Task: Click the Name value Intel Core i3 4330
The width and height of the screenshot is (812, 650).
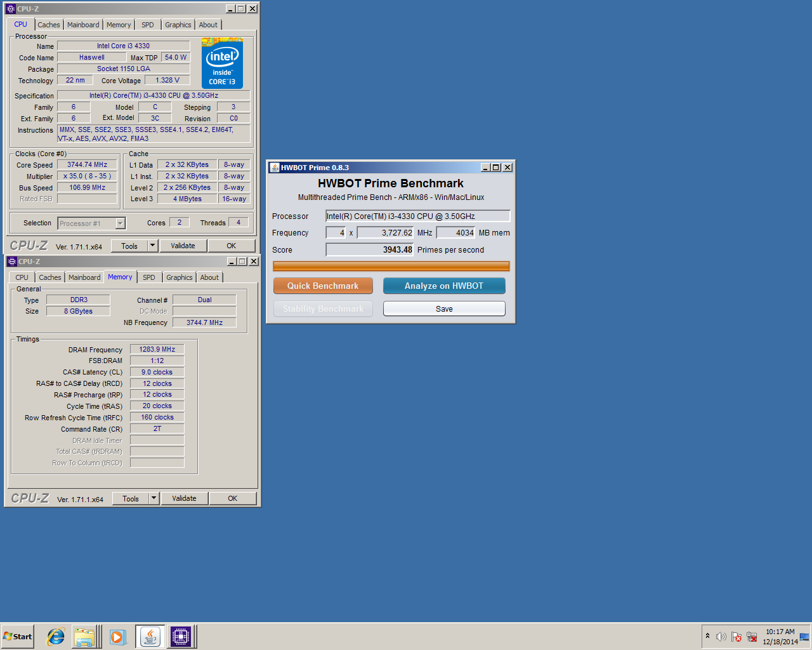Action: pyautogui.click(x=123, y=46)
